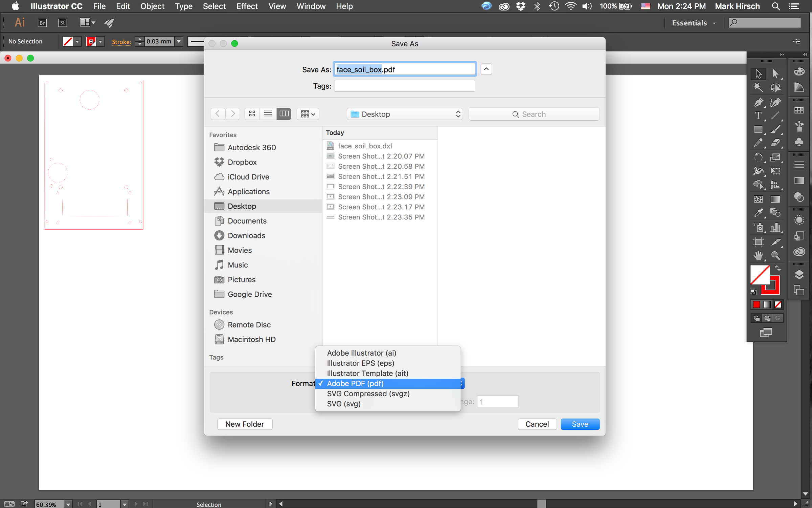Screen dimensions: 812x508
Task: Click the New Folder button
Action: tap(245, 424)
